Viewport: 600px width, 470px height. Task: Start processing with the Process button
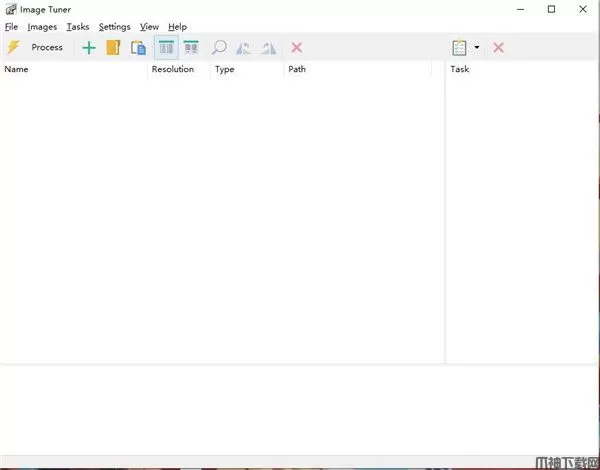point(47,47)
